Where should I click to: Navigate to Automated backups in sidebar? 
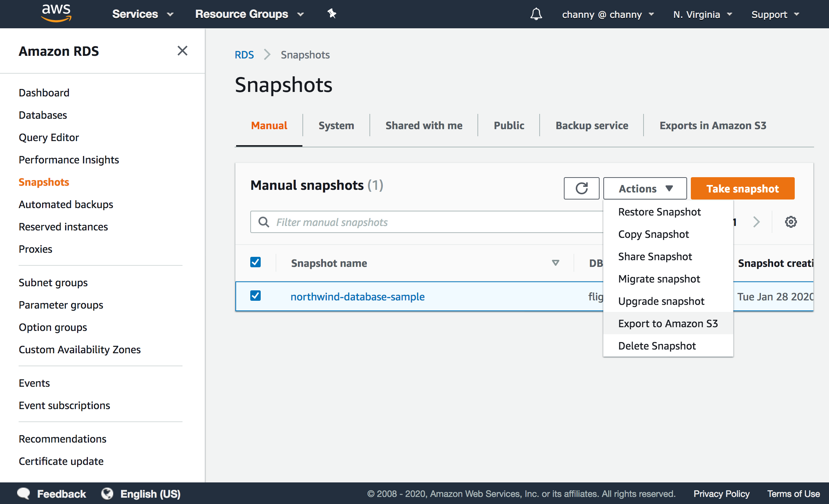click(x=66, y=204)
